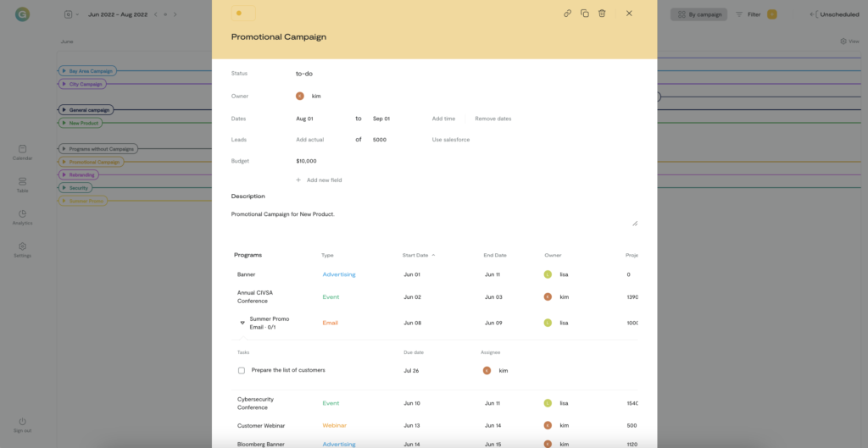This screenshot has width=868, height=448.
Task: Check the 'Prepare the list of customers' task
Action: tap(242, 371)
